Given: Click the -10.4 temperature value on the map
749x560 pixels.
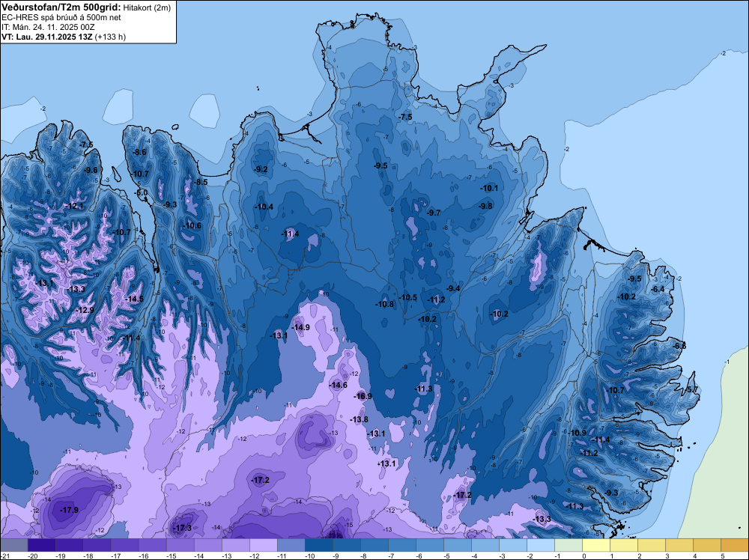Looking at the screenshot, I should pyautogui.click(x=264, y=207).
